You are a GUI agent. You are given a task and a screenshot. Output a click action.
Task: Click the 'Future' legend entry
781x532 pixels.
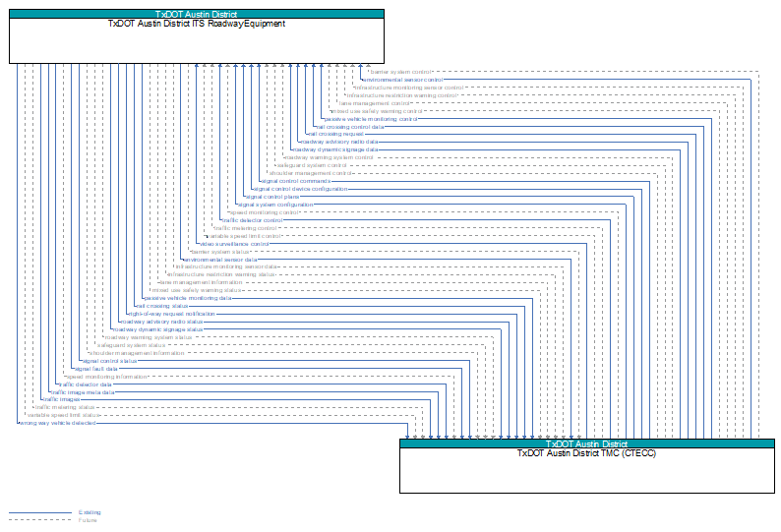[x=88, y=520]
